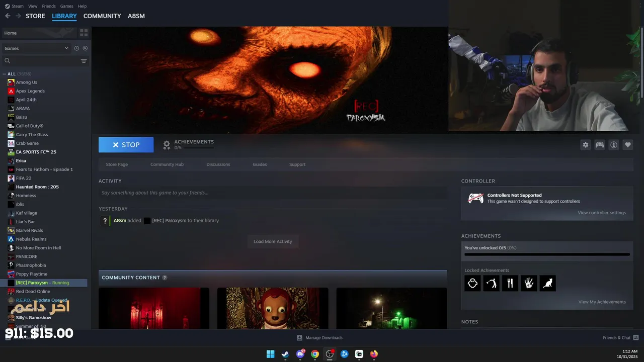Switch to the STORE tab
This screenshot has width=644, height=362.
[x=35, y=16]
